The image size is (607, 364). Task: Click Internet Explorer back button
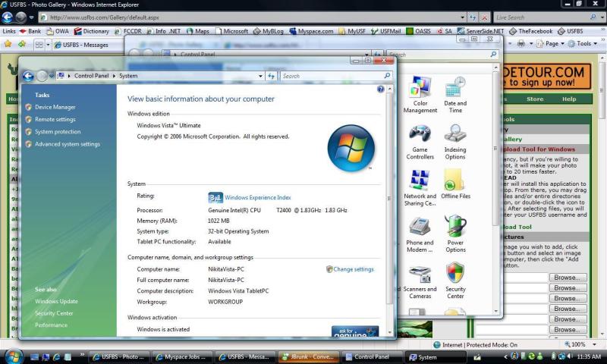[x=8, y=17]
